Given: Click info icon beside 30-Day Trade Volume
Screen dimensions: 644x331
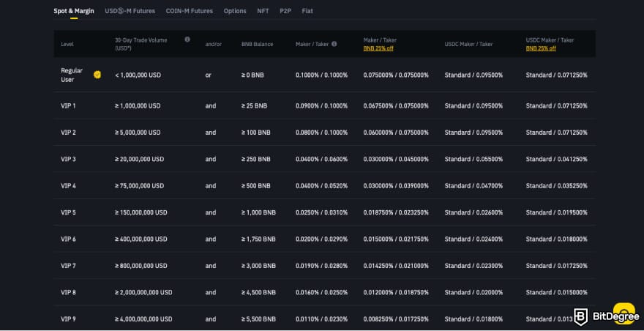Looking at the screenshot, I should [x=187, y=40].
